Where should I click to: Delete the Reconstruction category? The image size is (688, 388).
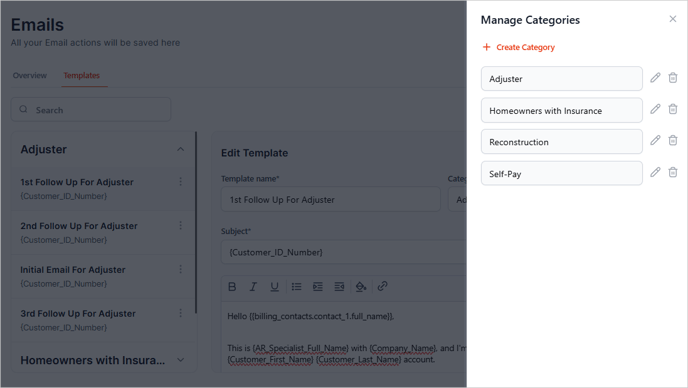pos(673,140)
